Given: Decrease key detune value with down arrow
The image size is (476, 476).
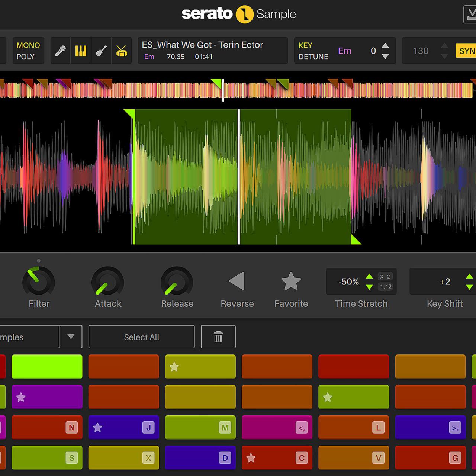Looking at the screenshot, I should pyautogui.click(x=385, y=57).
